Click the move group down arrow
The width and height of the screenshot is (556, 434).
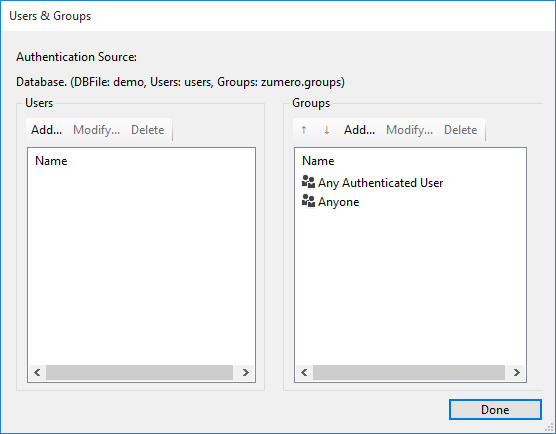click(x=327, y=130)
